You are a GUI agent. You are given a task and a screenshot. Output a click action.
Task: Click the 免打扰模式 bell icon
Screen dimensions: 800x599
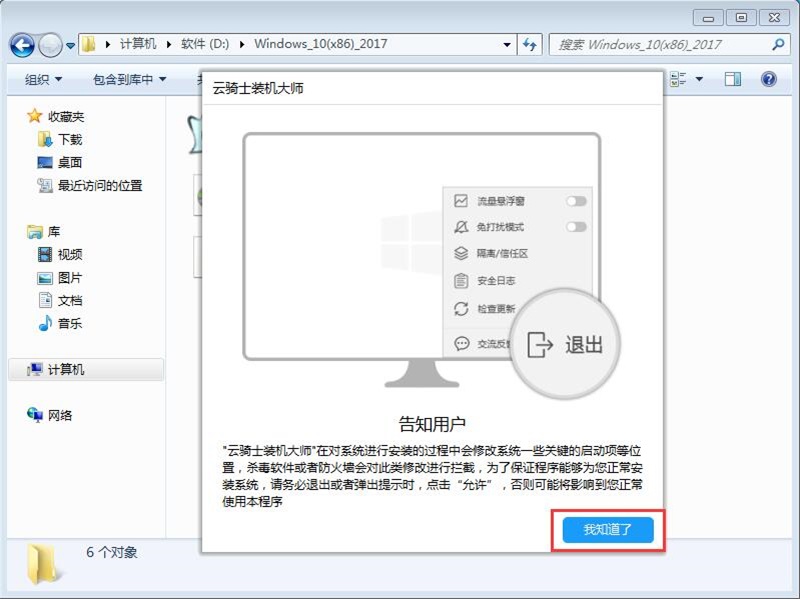coord(461,227)
